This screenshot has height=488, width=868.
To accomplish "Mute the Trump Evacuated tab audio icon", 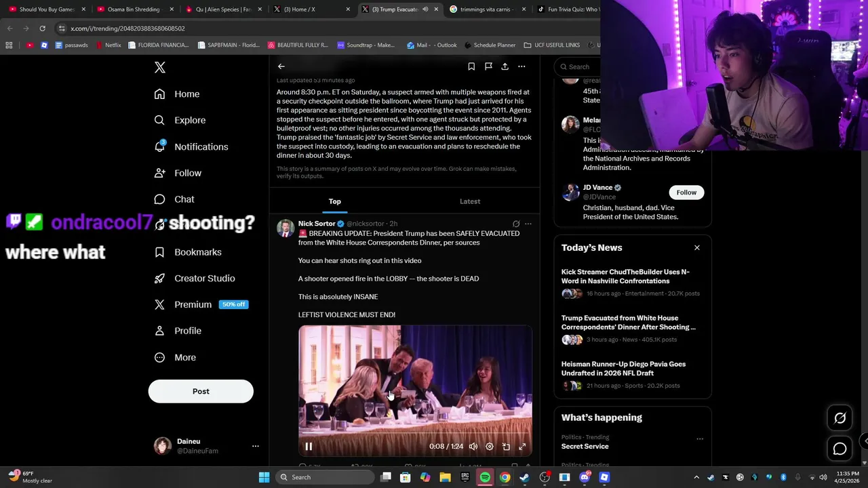I will [x=425, y=9].
